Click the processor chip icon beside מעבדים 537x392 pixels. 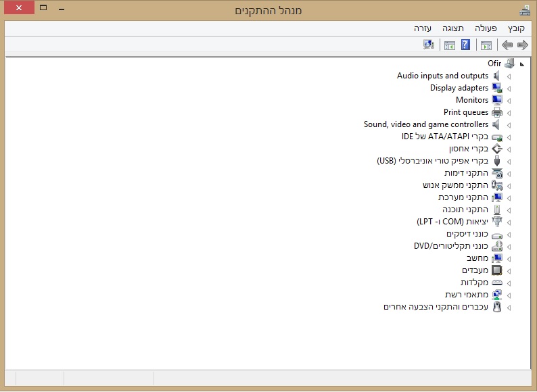point(497,270)
